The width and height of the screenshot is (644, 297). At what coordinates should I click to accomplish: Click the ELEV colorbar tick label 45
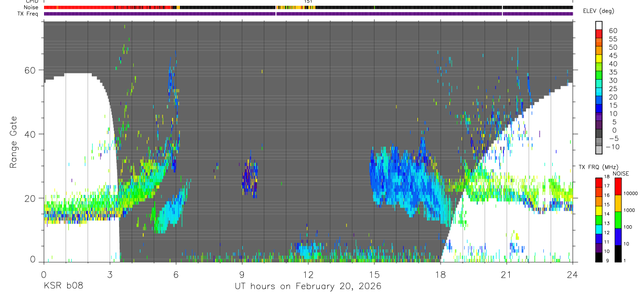tap(613, 56)
